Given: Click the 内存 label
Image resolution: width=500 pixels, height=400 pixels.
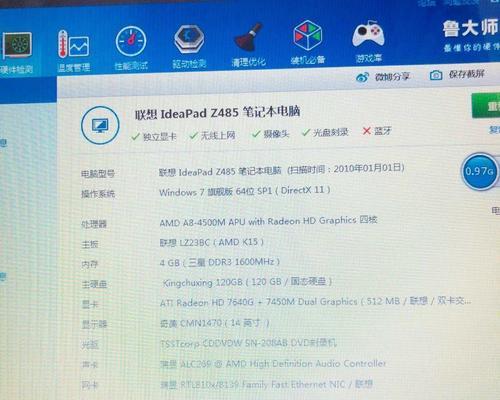Looking at the screenshot, I should point(90,264).
